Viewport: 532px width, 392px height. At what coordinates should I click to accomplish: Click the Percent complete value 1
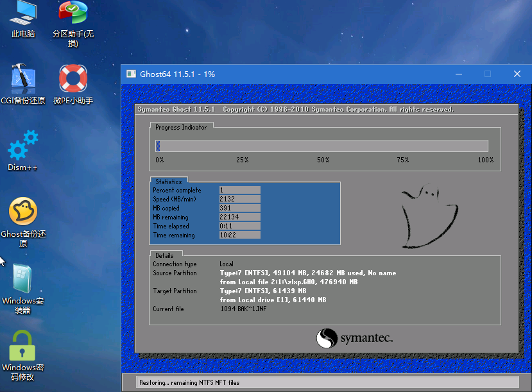pos(240,190)
